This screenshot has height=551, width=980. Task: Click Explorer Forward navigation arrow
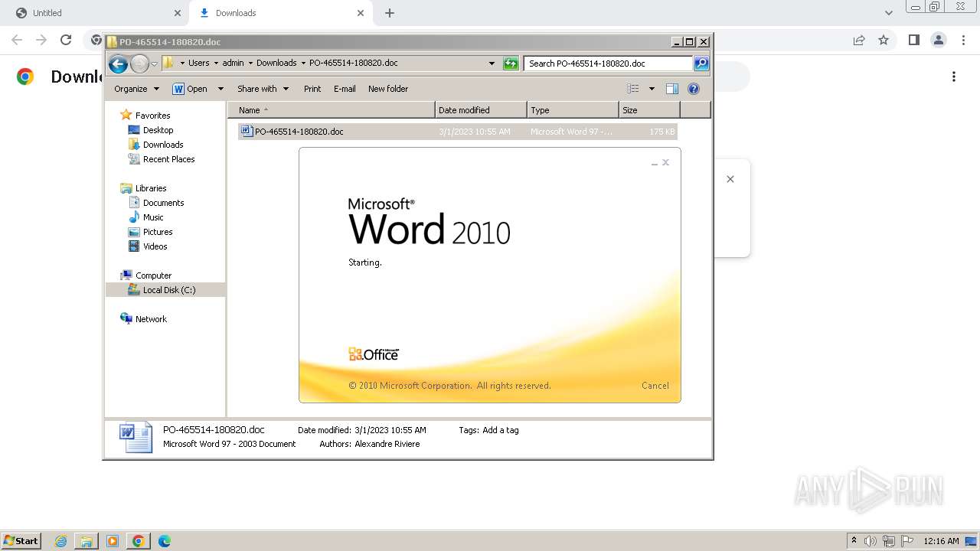coord(139,64)
